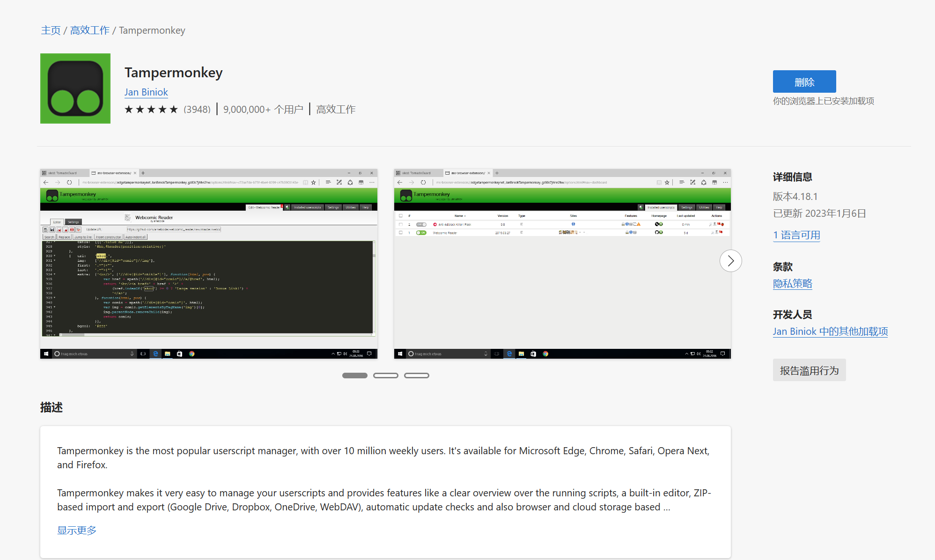The height and width of the screenshot is (560, 935).
Task: Go to 主页 in the breadcrumb
Action: point(51,30)
